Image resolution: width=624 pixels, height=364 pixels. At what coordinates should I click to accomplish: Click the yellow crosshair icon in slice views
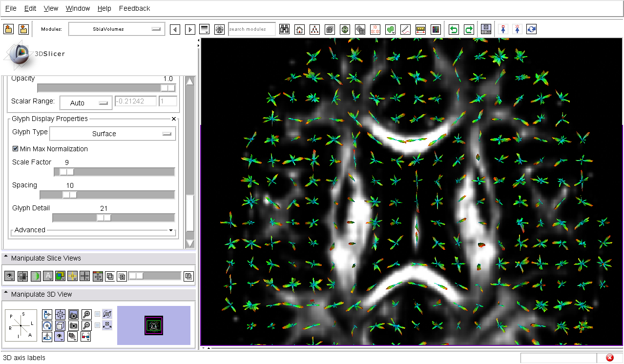click(x=73, y=276)
